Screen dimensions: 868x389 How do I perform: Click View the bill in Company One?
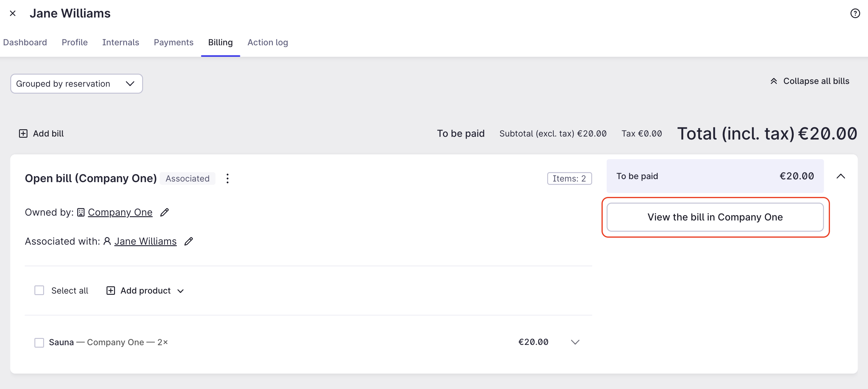pos(715,217)
